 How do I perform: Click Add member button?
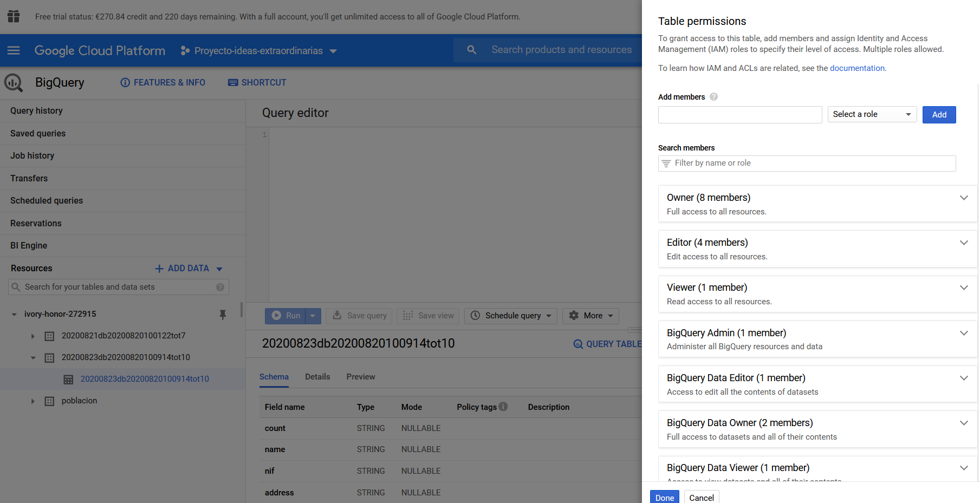939,115
